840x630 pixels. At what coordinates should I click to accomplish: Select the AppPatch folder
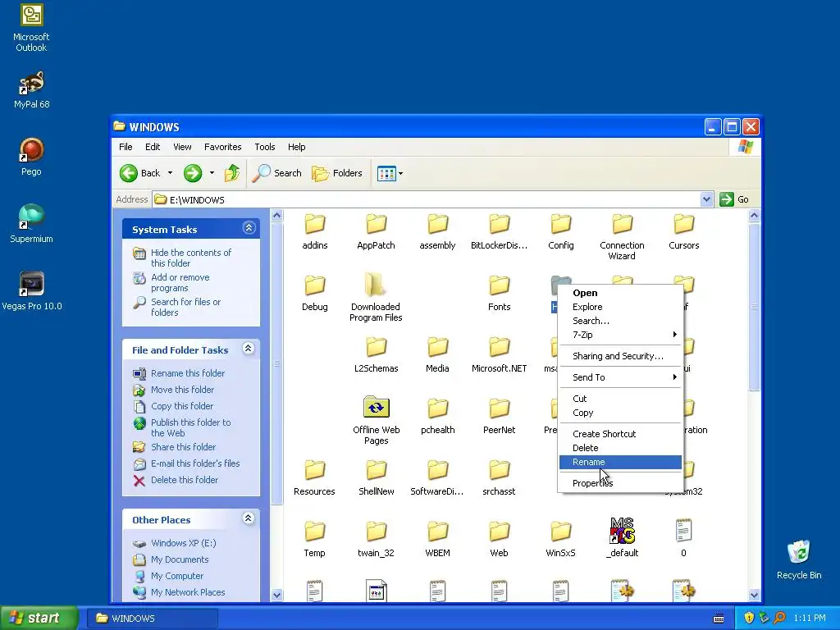coord(376,232)
